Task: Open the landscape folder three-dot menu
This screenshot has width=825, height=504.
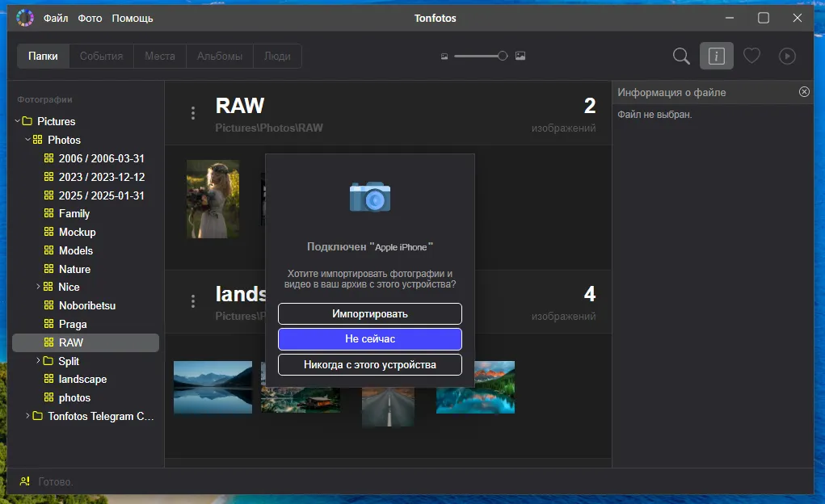Action: (192, 301)
